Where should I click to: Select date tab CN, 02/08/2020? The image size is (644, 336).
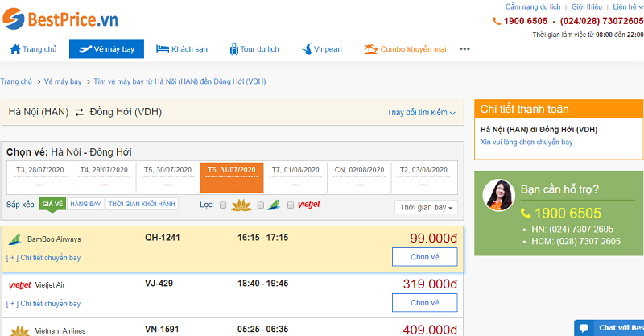[x=359, y=177]
